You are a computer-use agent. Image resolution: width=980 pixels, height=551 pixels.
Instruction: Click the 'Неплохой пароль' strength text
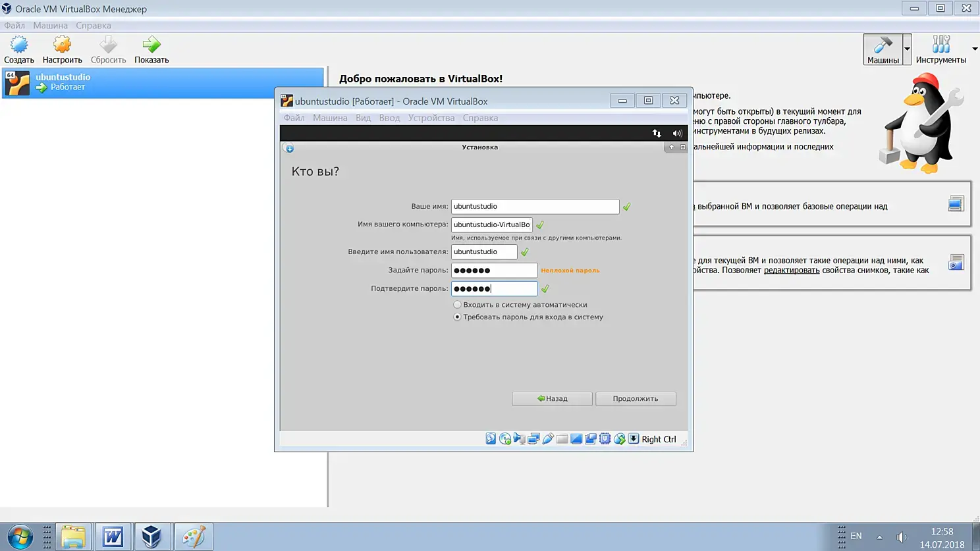(x=570, y=271)
